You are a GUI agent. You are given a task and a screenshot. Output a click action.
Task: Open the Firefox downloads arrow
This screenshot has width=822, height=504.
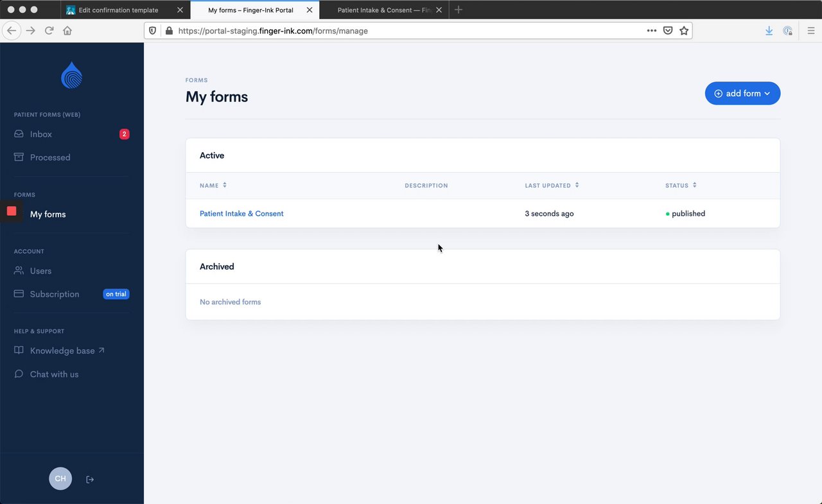click(769, 31)
